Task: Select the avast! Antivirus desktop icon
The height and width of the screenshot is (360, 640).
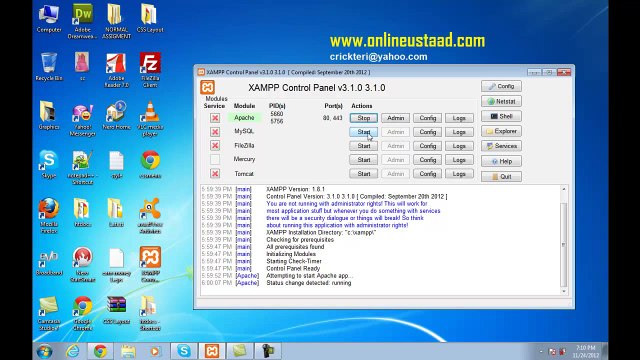Action: pos(150,216)
